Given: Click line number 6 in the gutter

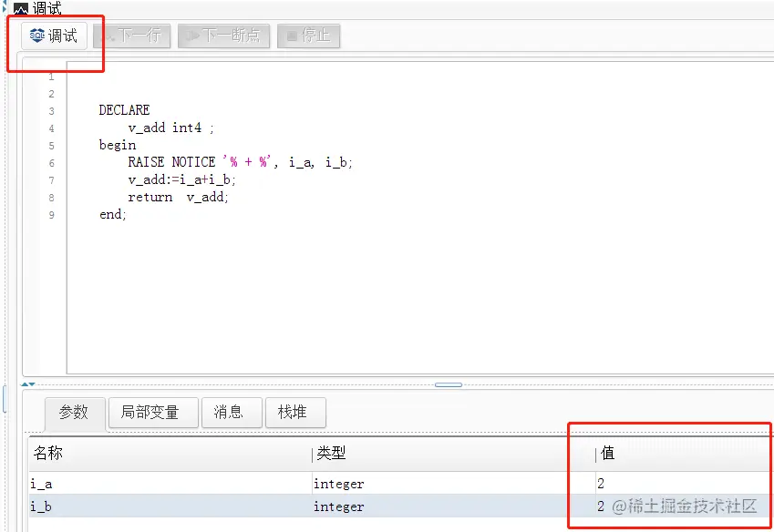Looking at the screenshot, I should (51, 163).
